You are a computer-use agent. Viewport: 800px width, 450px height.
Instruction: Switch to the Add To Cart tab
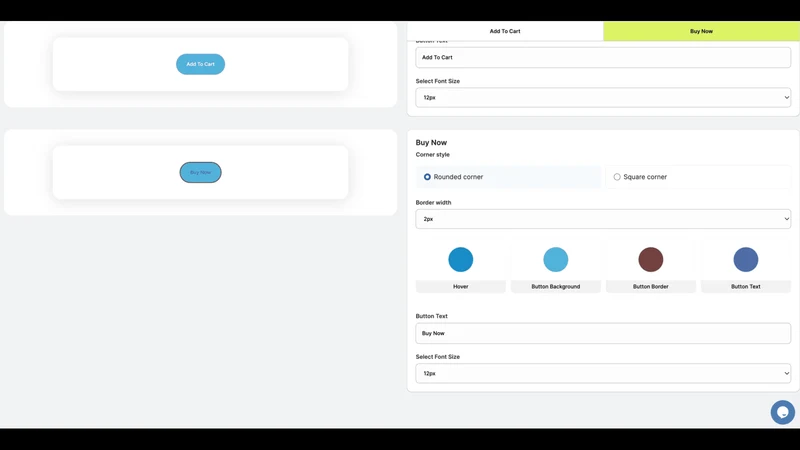click(505, 31)
